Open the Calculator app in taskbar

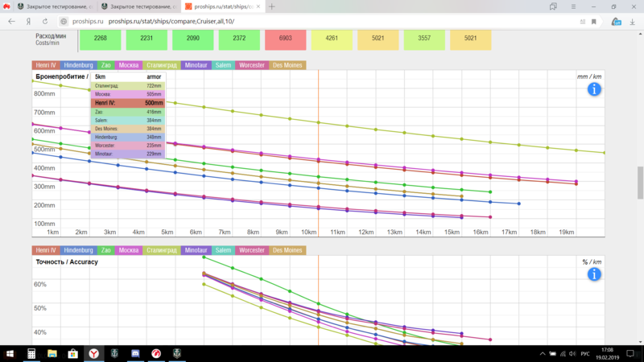pos(31,353)
